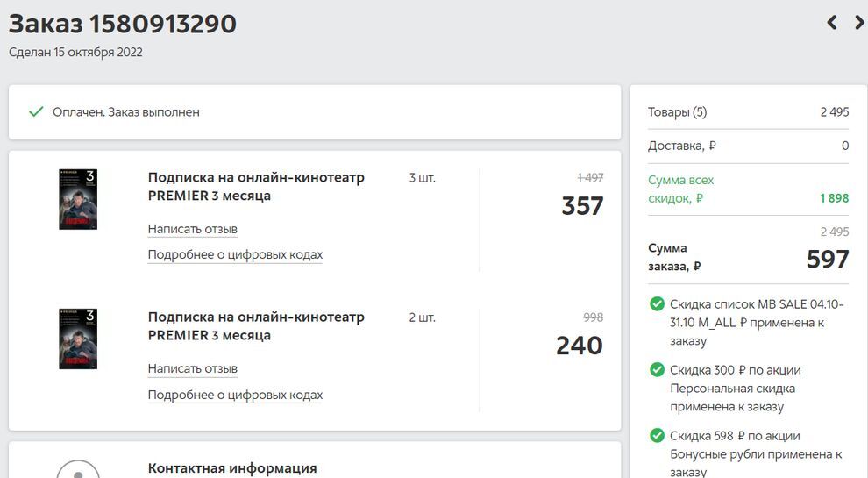
Task: Open Подробнее о цифровых кодах for 2 шт. item
Action: 235,395
